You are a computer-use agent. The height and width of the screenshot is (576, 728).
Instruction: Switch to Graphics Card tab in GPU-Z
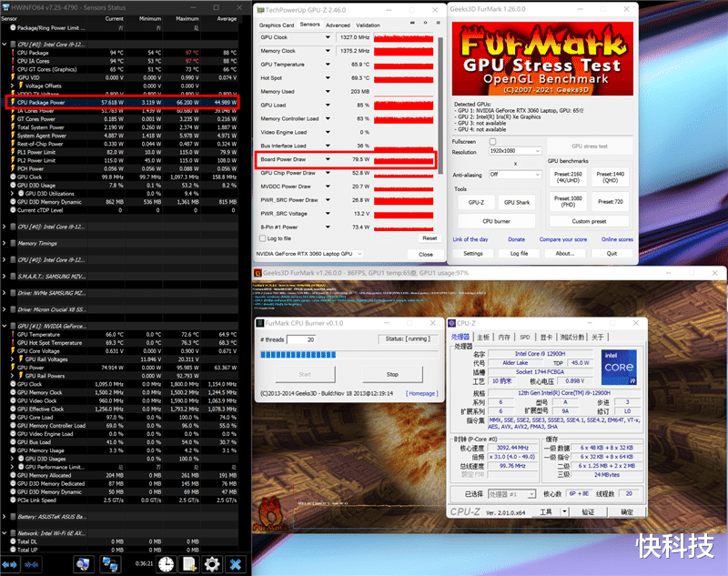[x=277, y=25]
